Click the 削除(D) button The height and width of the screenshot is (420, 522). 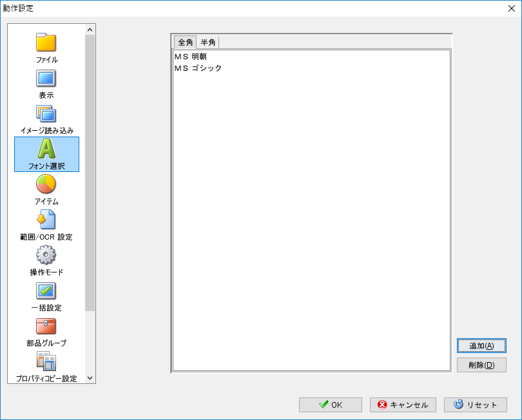click(481, 365)
